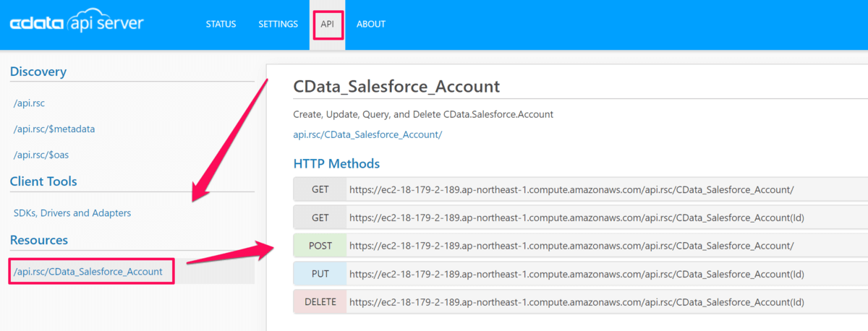Click the CData_Salesforce_Account page heading
This screenshot has height=331, width=868.
[x=396, y=87]
